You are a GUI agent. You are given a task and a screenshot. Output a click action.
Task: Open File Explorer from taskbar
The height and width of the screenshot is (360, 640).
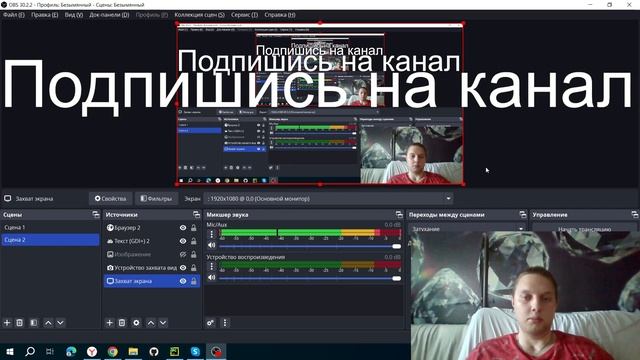(x=133, y=351)
